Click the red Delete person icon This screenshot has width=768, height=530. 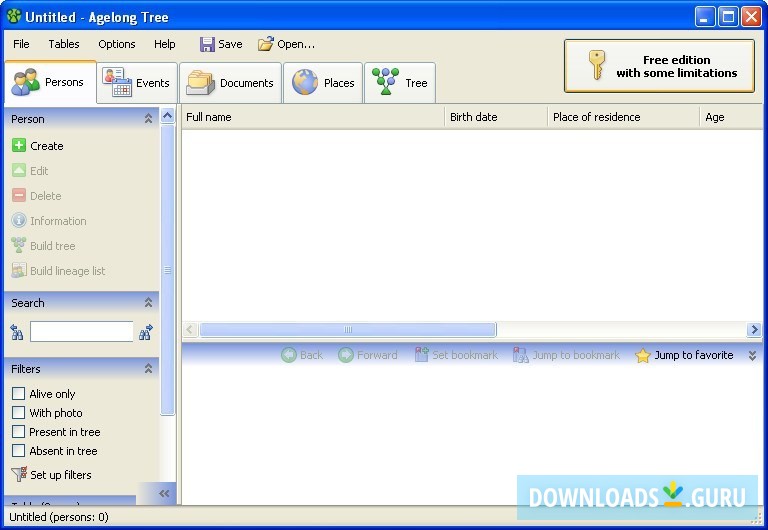[x=19, y=195]
